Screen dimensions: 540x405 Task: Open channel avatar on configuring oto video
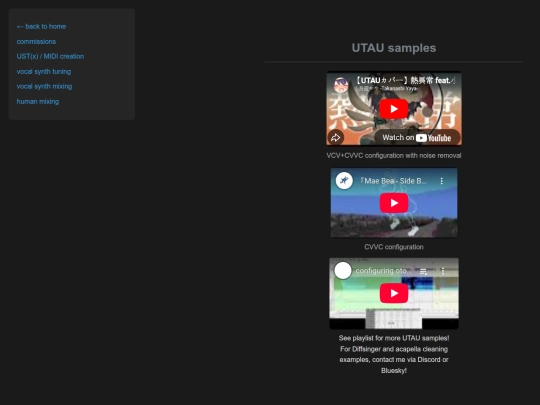point(343,271)
